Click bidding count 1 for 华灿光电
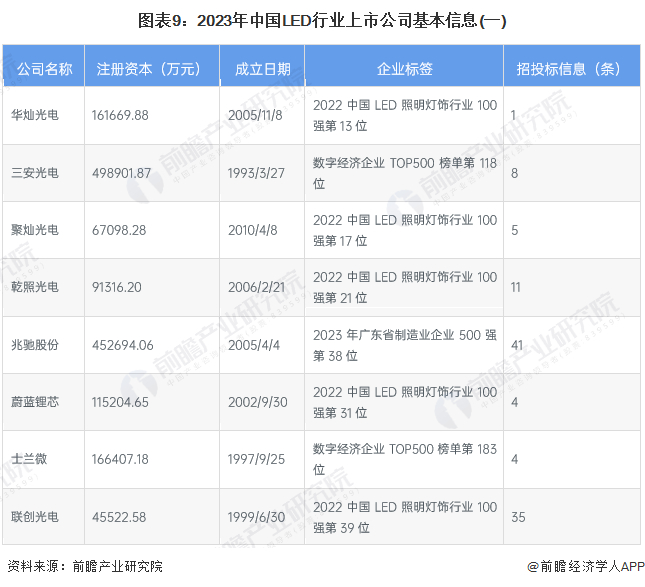This screenshot has width=645, height=587. tap(513, 115)
